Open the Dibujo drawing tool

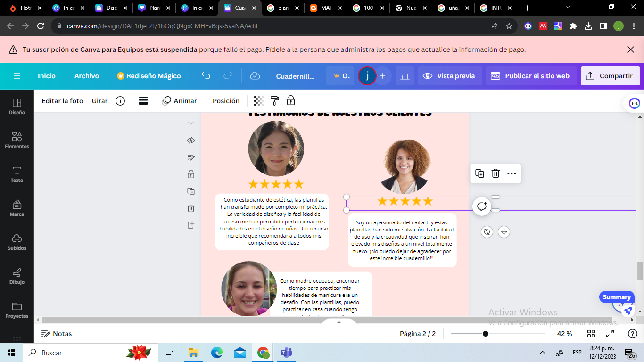click(17, 276)
